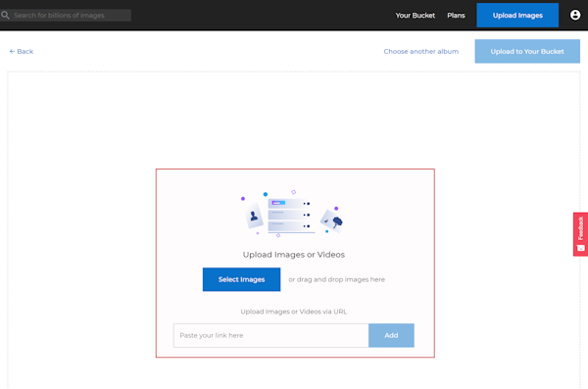Click the magnifier search icon
Image resolution: width=588 pixels, height=389 pixels.
5,15
